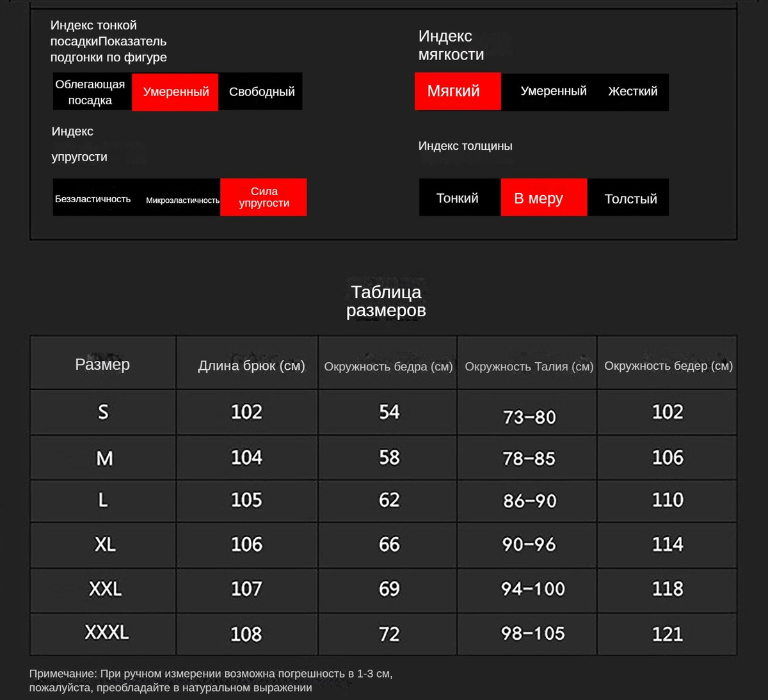Select the XXL size row label

[105, 589]
